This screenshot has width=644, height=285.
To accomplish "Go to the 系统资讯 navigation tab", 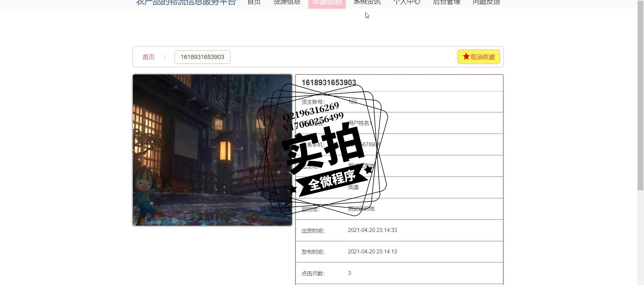I will pos(367,2).
